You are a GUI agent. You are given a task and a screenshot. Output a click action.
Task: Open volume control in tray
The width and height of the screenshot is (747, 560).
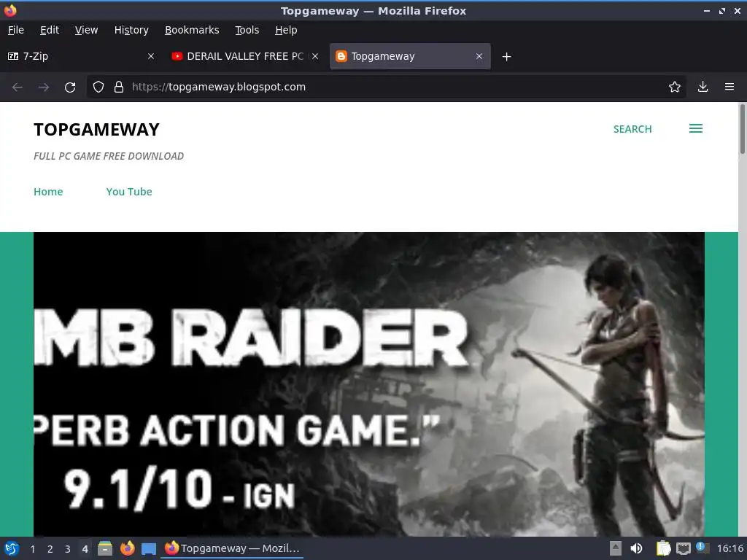[636, 548]
